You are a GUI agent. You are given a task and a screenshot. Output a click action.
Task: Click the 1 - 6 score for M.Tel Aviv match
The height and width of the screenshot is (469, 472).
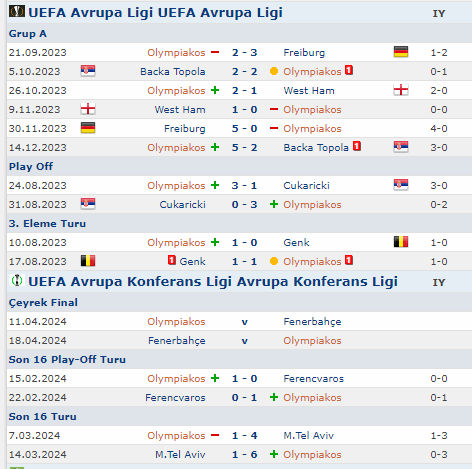(x=244, y=455)
